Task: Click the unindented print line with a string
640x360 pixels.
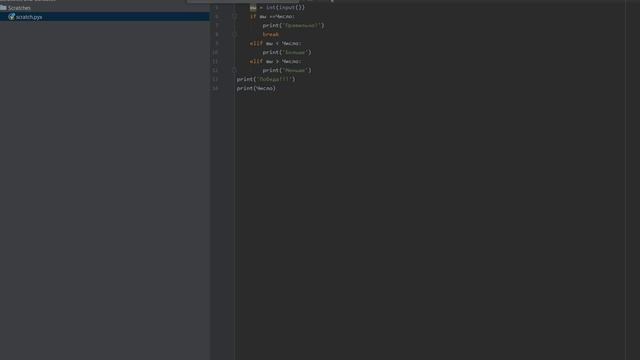Action: tap(266, 79)
